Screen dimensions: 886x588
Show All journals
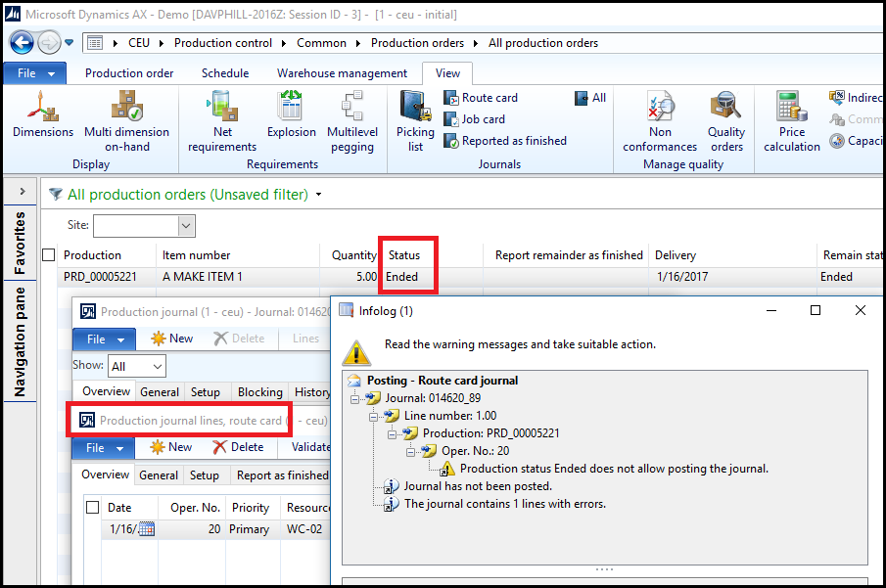click(x=590, y=98)
